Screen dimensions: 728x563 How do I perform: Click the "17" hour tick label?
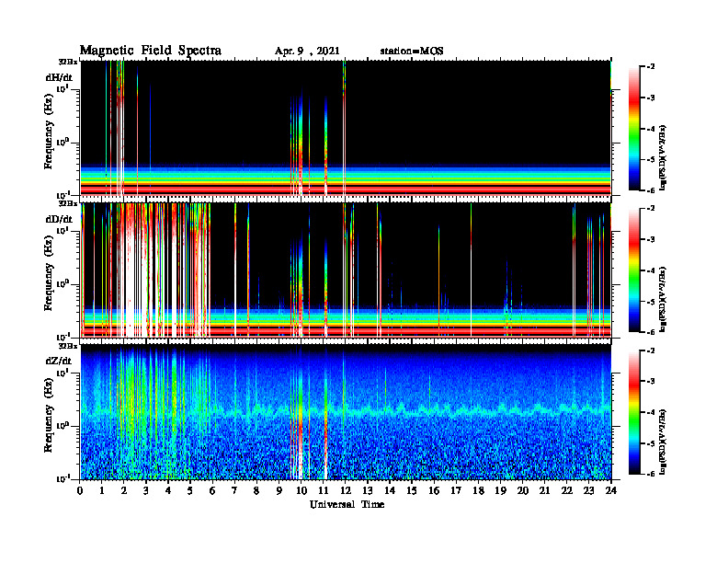coord(456,490)
